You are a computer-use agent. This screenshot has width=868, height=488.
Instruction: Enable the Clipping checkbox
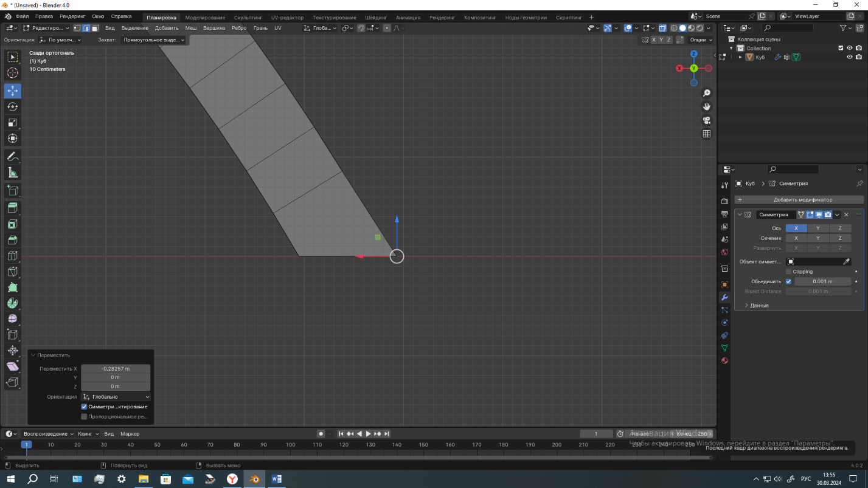click(x=789, y=272)
